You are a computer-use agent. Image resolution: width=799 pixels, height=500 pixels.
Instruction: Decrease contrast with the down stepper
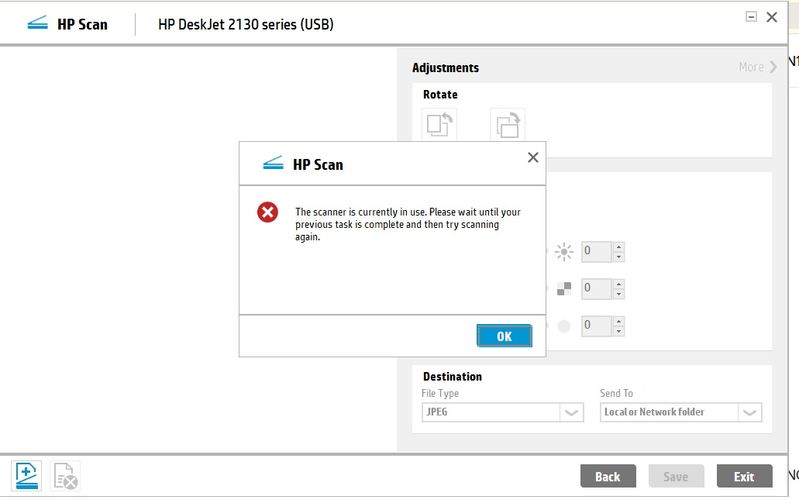(619, 294)
